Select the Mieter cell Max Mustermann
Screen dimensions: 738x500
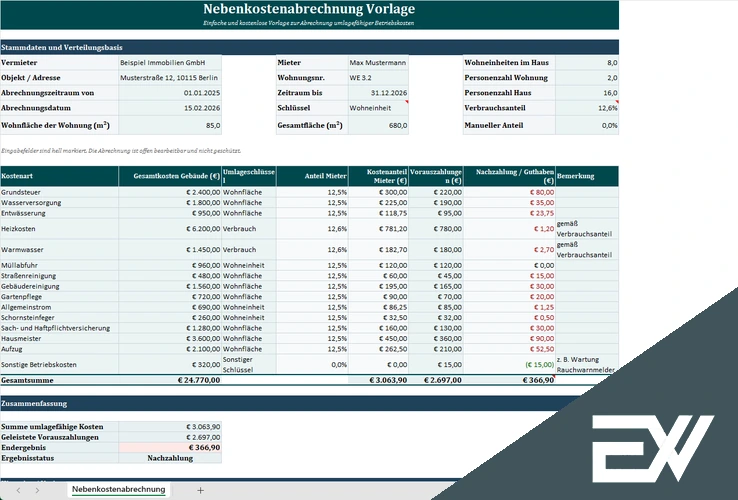(x=378, y=63)
